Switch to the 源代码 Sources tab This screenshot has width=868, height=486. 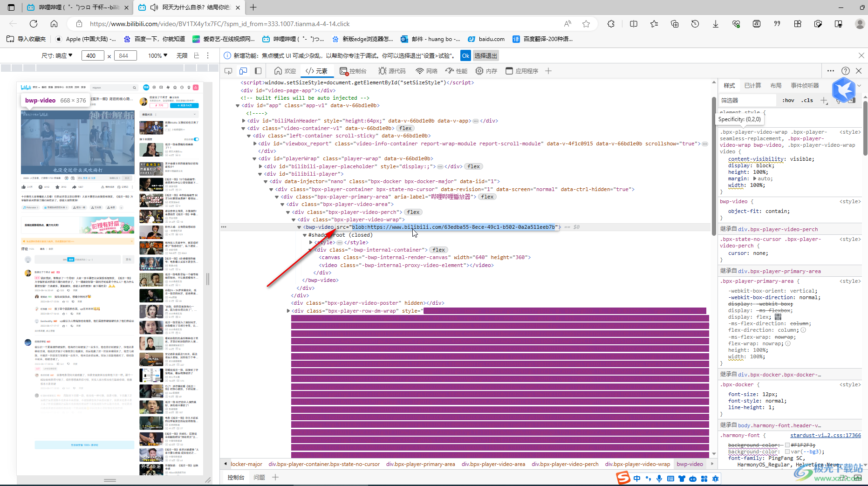pos(392,71)
